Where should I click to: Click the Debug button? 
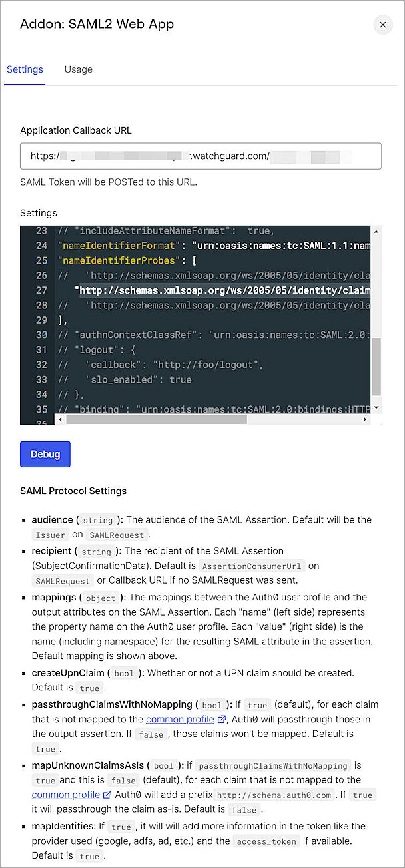coord(45,453)
